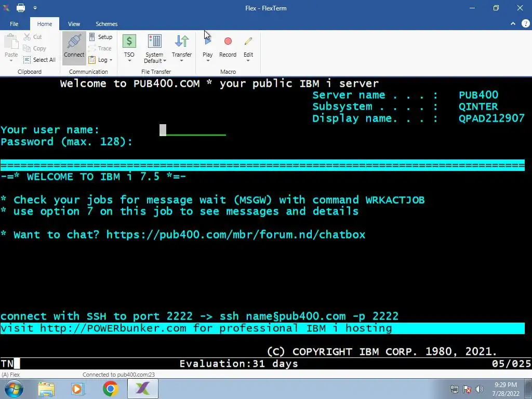Open Chrome from taskbar
This screenshot has height=399, width=532.
click(x=111, y=389)
